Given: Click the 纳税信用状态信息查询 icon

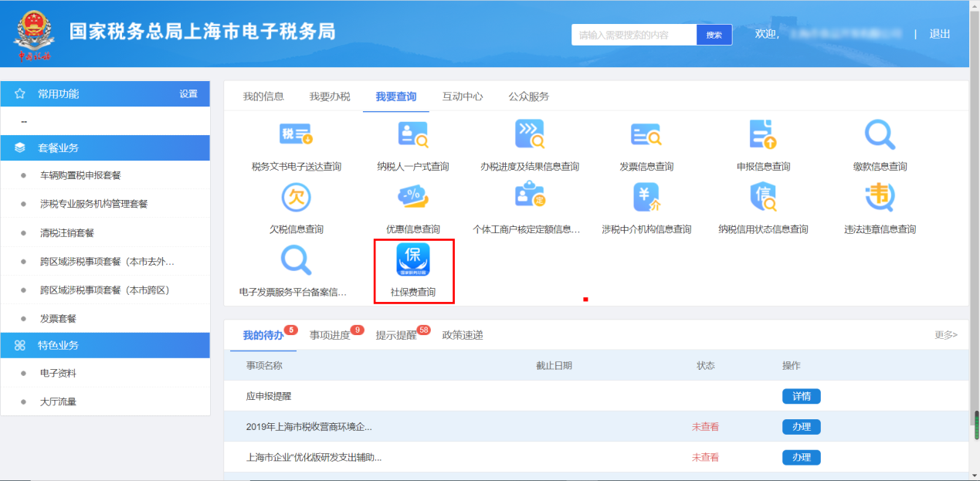Looking at the screenshot, I should [763, 198].
